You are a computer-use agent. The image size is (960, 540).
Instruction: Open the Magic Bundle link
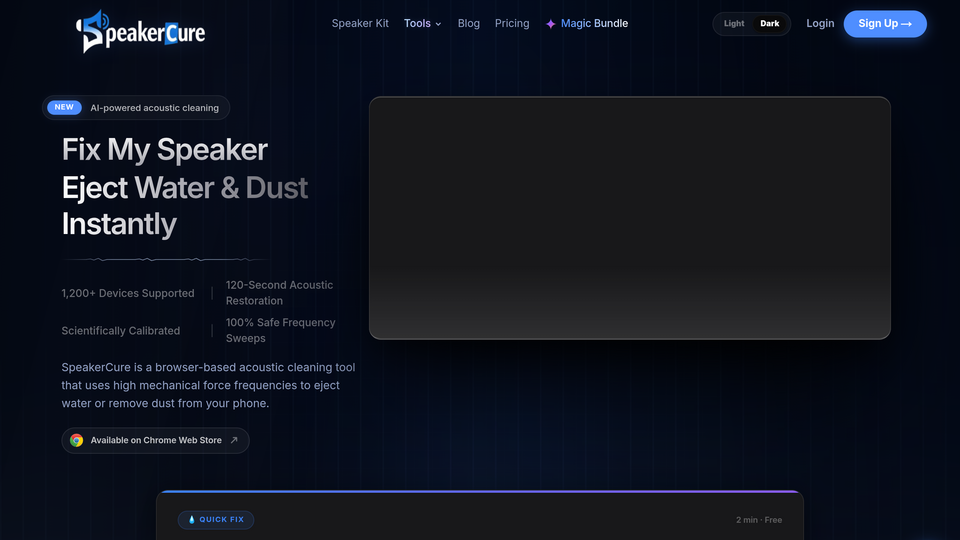click(587, 23)
